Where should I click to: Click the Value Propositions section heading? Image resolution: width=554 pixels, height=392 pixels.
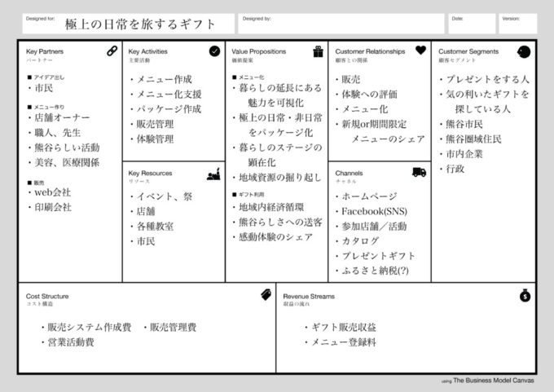(x=258, y=51)
